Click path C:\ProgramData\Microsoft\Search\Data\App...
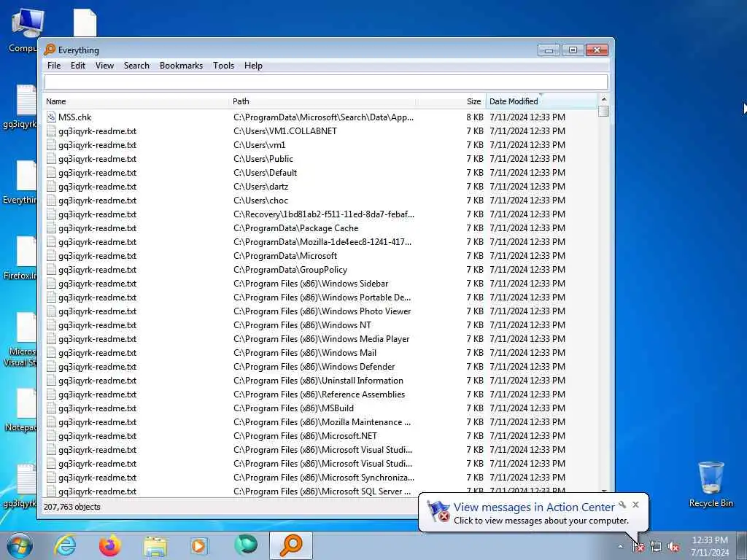This screenshot has height=560, width=747. pos(323,117)
